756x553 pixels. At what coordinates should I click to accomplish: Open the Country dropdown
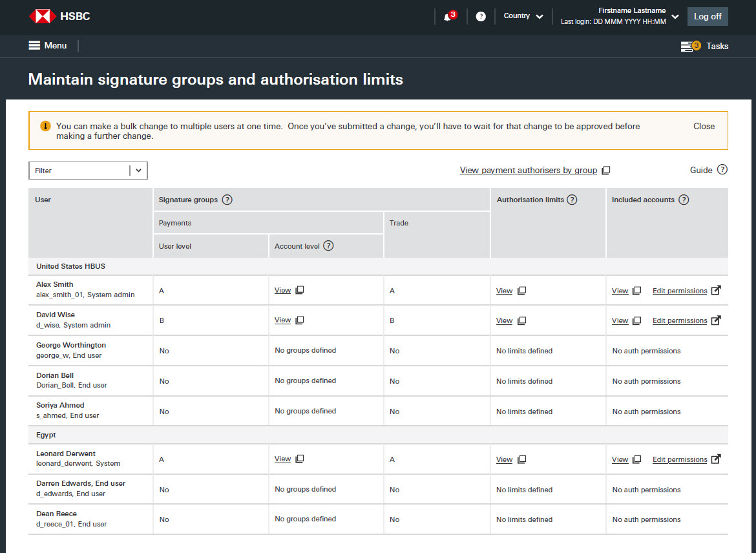point(523,16)
